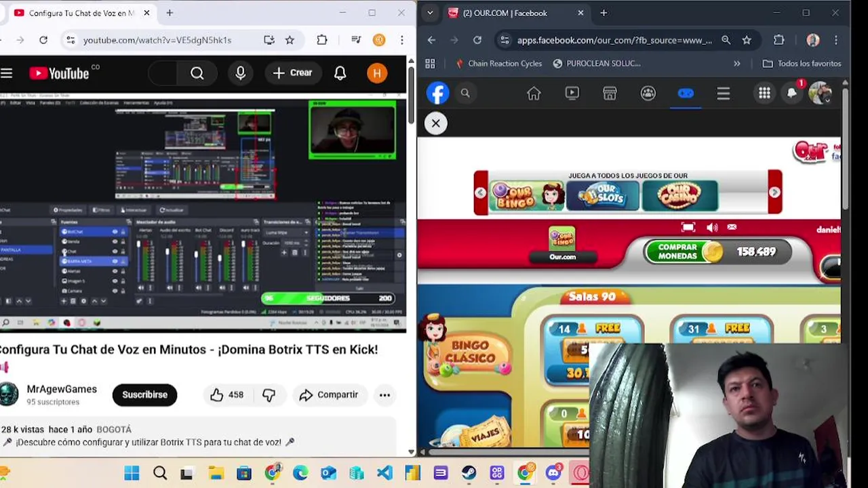
Task: Open the Facebook nine-dot menu grid
Action: [764, 94]
